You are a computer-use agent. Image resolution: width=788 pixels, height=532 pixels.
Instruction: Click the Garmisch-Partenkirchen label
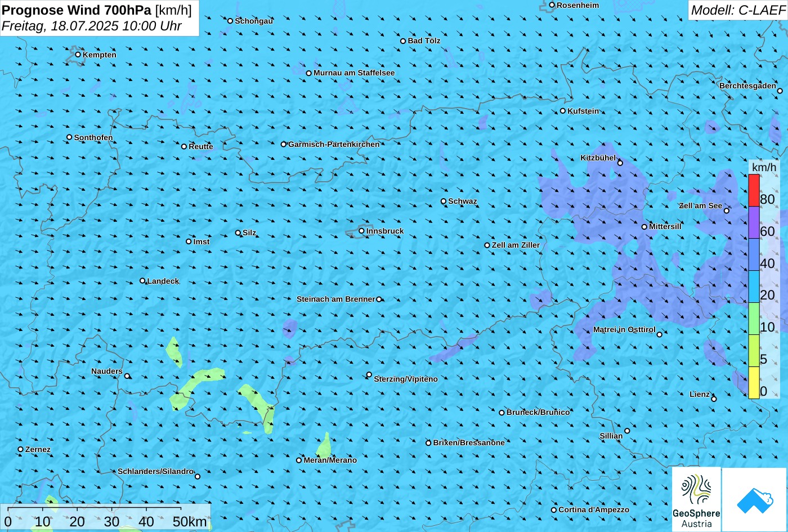pyautogui.click(x=334, y=144)
